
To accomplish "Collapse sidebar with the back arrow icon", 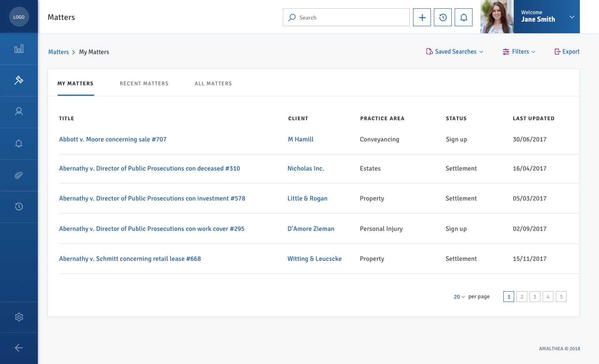I will 19,348.
